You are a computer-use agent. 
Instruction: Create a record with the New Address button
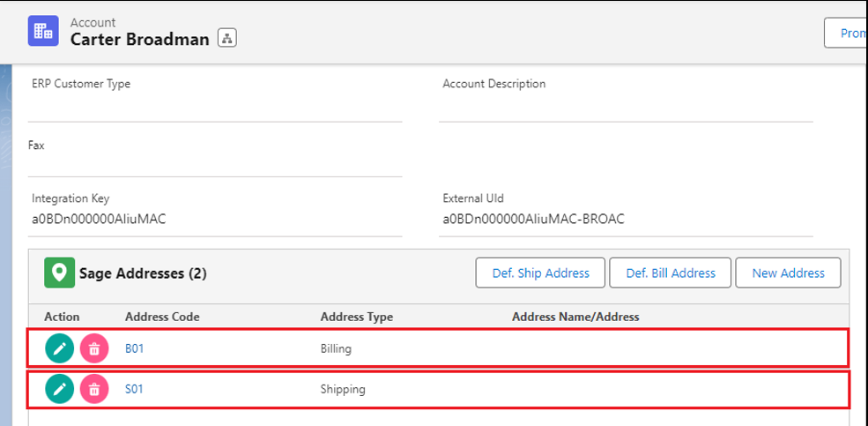[788, 273]
